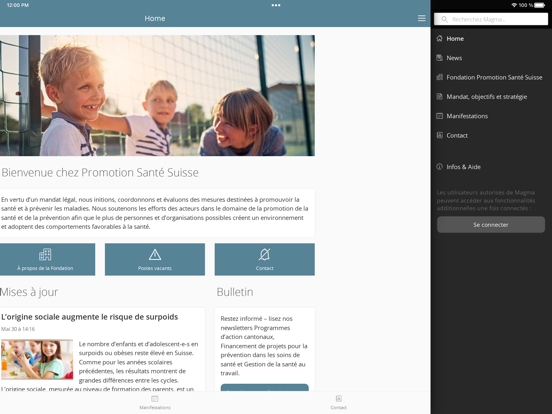Open the hamburger menu icon
Image resolution: width=552 pixels, height=414 pixels.
(x=421, y=18)
